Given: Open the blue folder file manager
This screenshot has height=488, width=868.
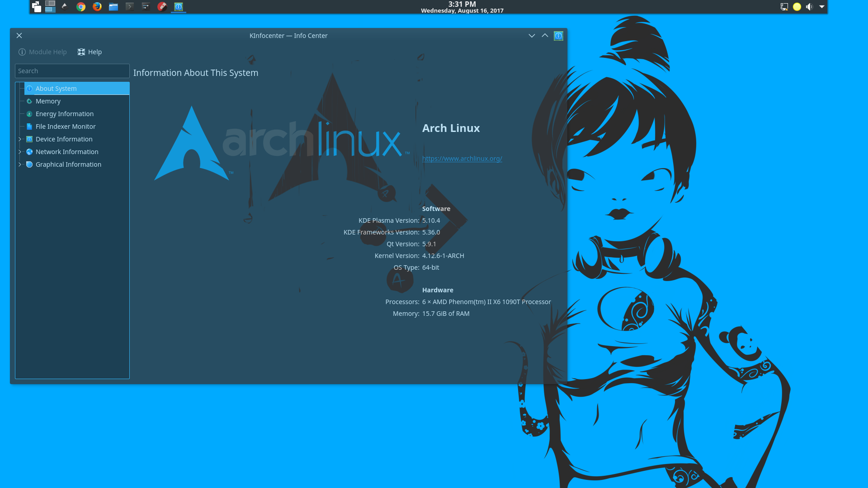Looking at the screenshot, I should [113, 6].
